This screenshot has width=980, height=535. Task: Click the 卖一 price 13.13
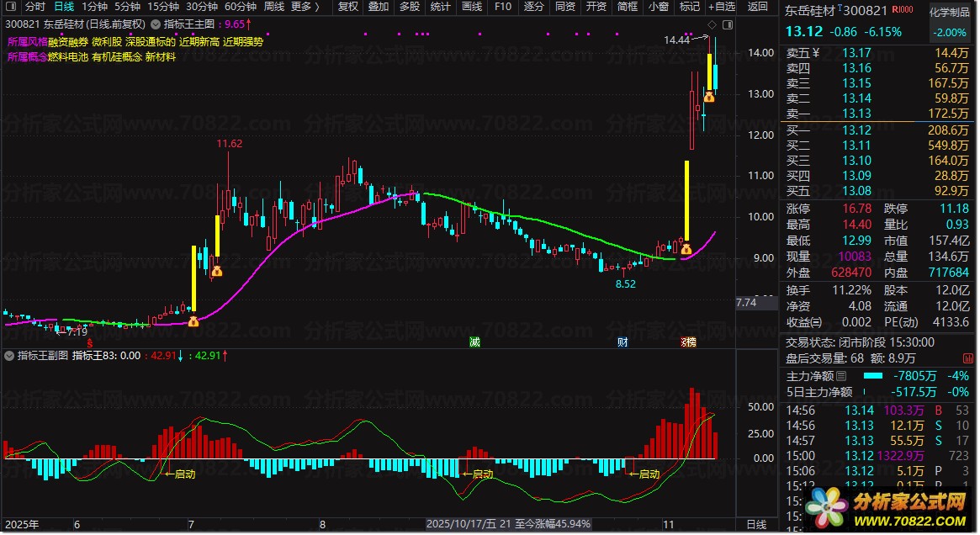pyautogui.click(x=856, y=114)
